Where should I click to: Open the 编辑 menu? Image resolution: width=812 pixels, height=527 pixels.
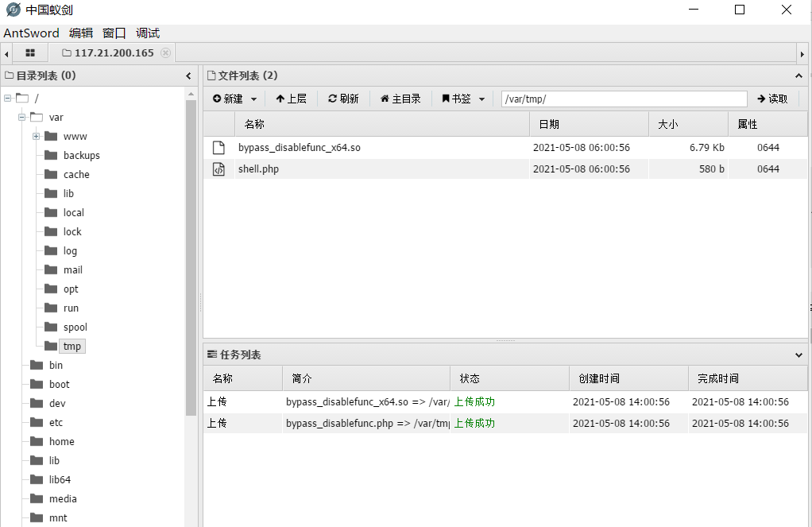pyautogui.click(x=81, y=33)
